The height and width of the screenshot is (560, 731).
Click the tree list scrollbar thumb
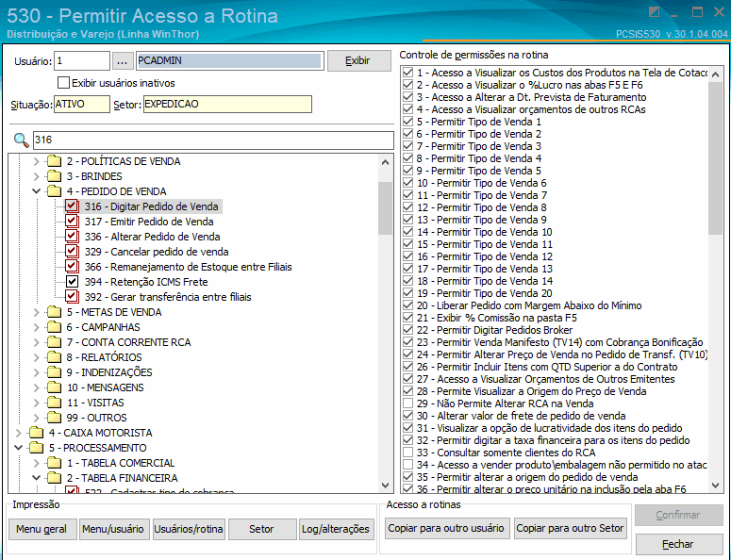[385, 208]
